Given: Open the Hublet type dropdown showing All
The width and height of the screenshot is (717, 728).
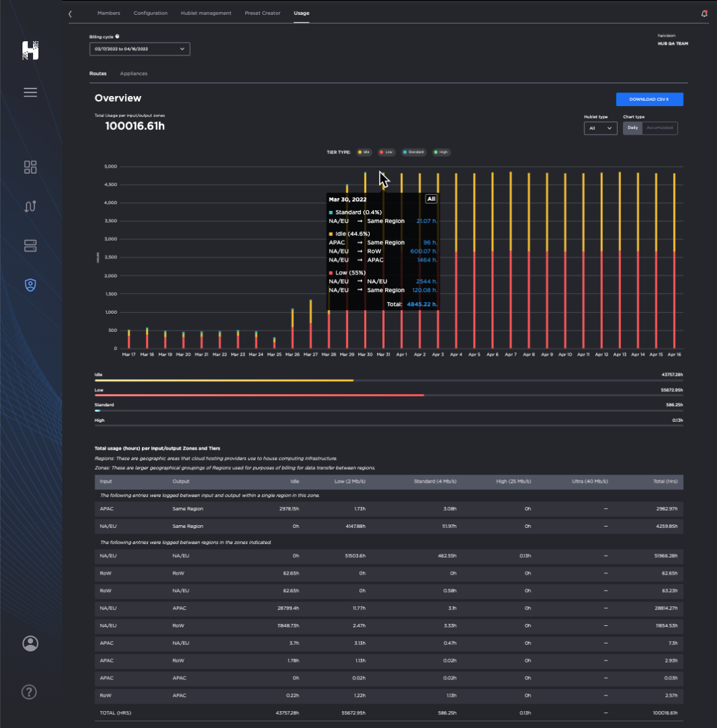Looking at the screenshot, I should pos(600,128).
